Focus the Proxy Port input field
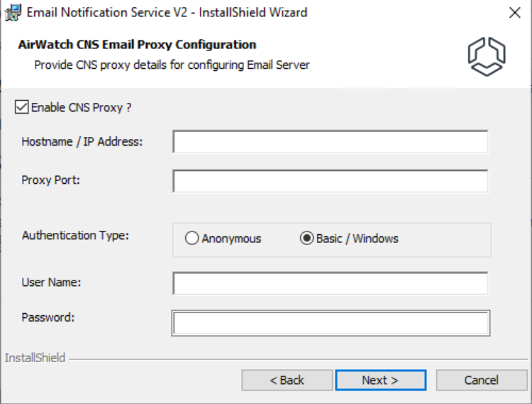Image resolution: width=532 pixels, height=404 pixels. [x=331, y=181]
